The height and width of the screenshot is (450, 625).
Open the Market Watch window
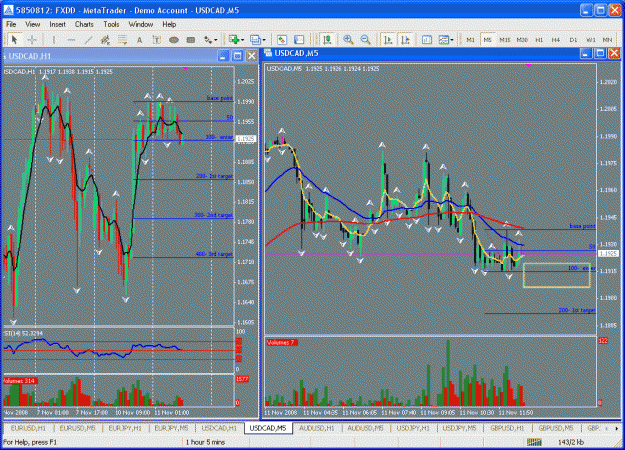(282, 40)
